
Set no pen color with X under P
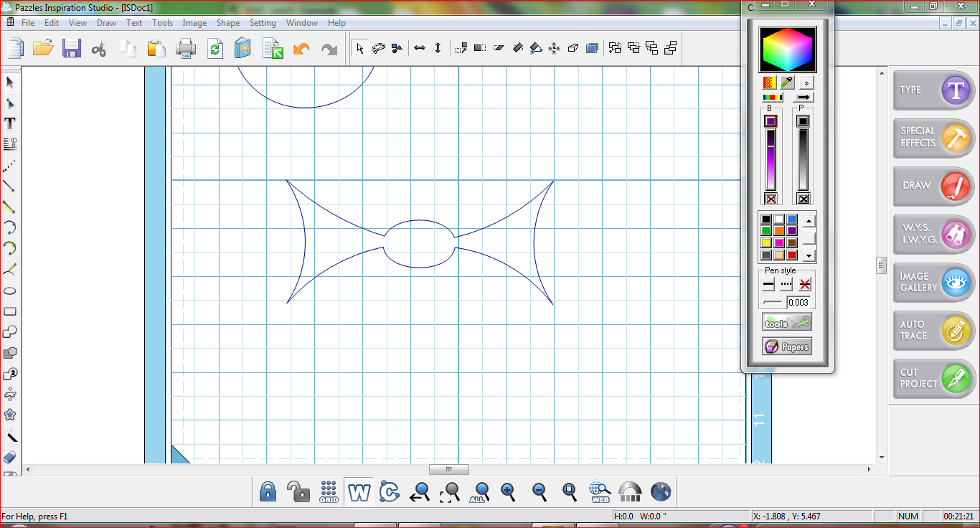804,199
